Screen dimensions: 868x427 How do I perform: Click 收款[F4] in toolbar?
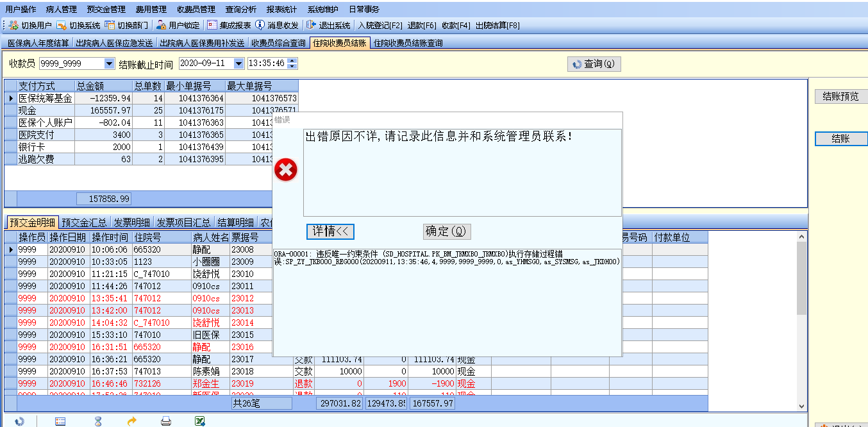456,26
